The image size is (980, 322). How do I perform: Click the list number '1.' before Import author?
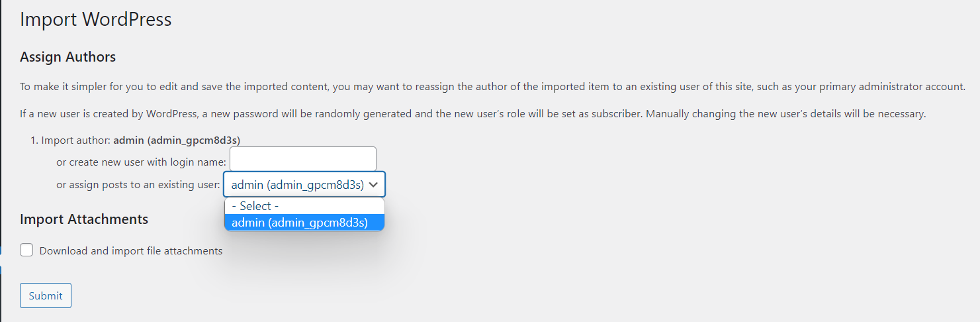[35, 140]
